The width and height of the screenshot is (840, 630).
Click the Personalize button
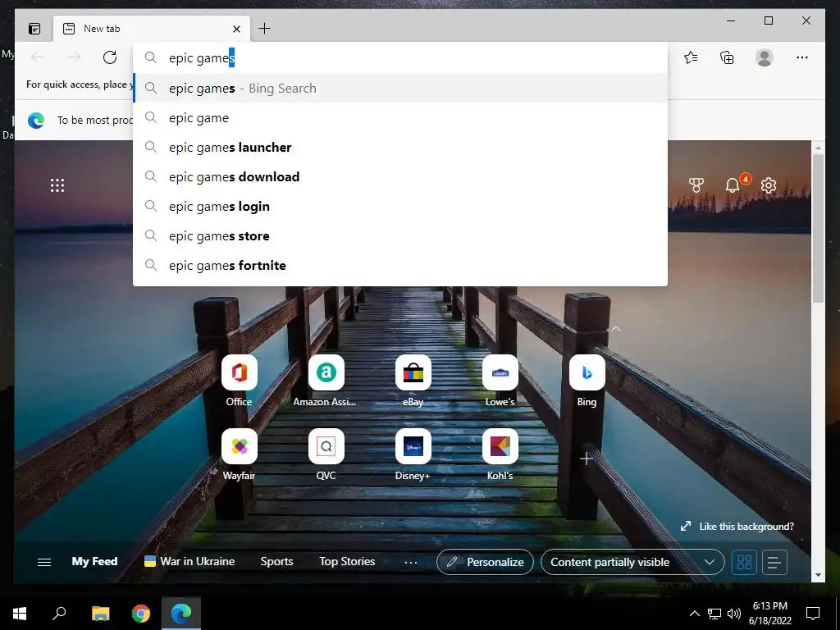[485, 562]
